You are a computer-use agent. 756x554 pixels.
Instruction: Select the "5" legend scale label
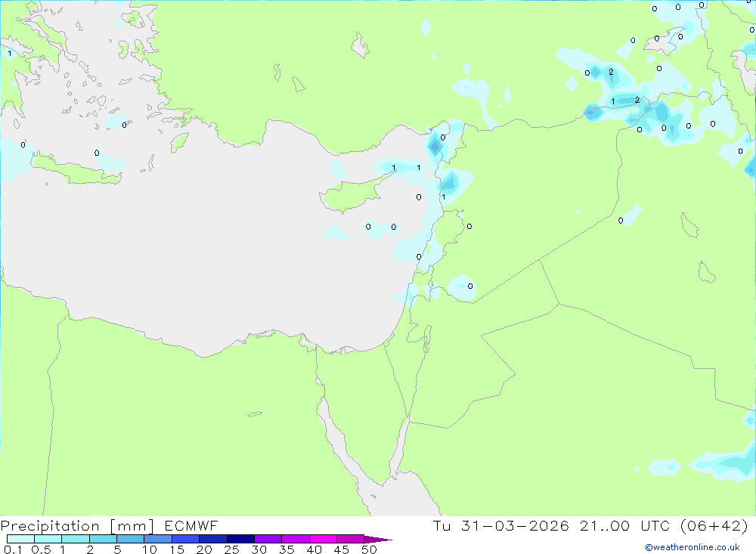pyautogui.click(x=117, y=549)
